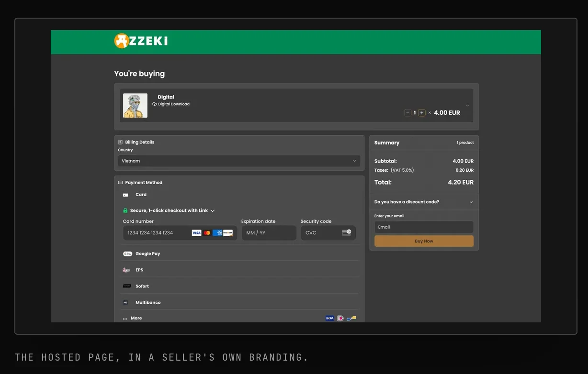Click the Digital product title
This screenshot has width=588, height=374.
click(x=166, y=97)
